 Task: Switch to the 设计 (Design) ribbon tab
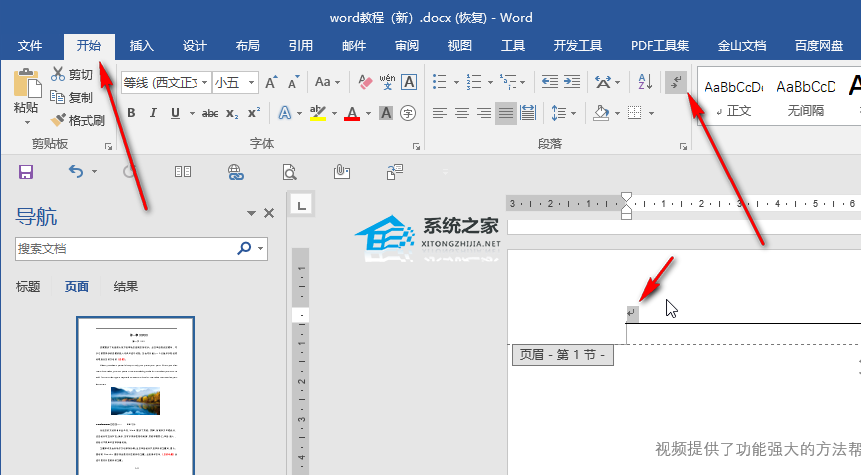[x=194, y=46]
